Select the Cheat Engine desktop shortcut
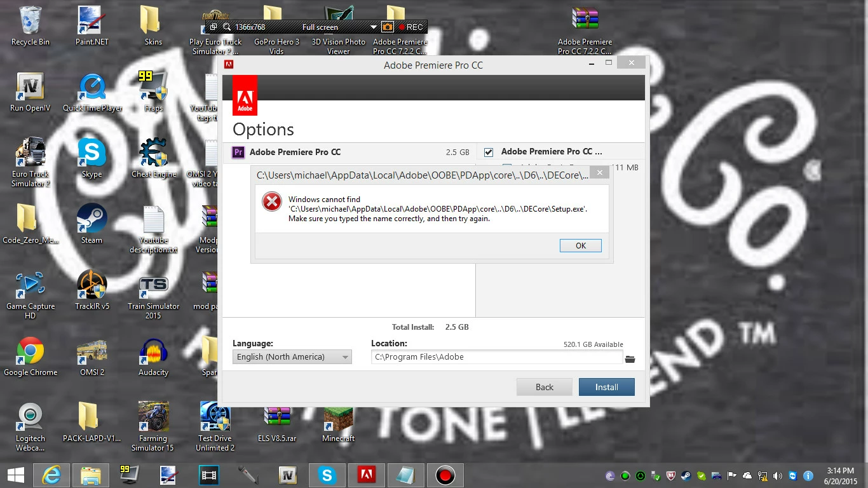The height and width of the screenshot is (488, 868). coord(153,159)
